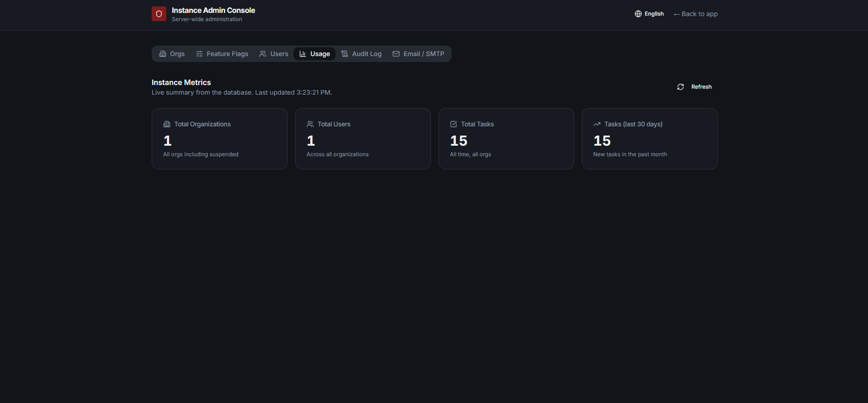
Task: Click 'Server-wide administration' subtitle
Action: (x=207, y=19)
